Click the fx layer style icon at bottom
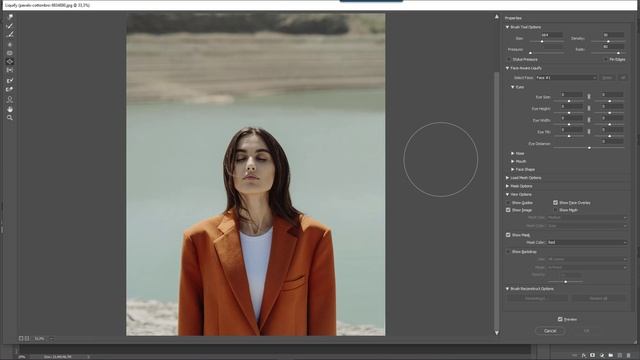Screen dimensions: 640x360 click(x=584, y=356)
